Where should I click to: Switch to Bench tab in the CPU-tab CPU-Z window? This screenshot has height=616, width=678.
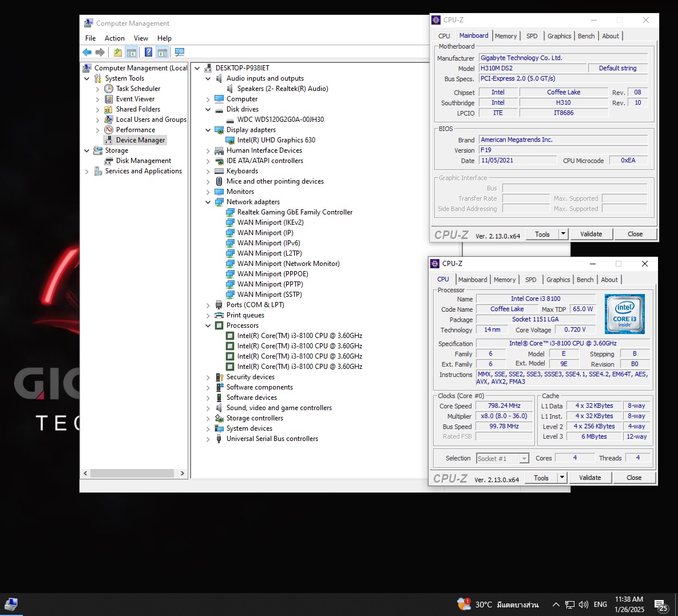[585, 280]
